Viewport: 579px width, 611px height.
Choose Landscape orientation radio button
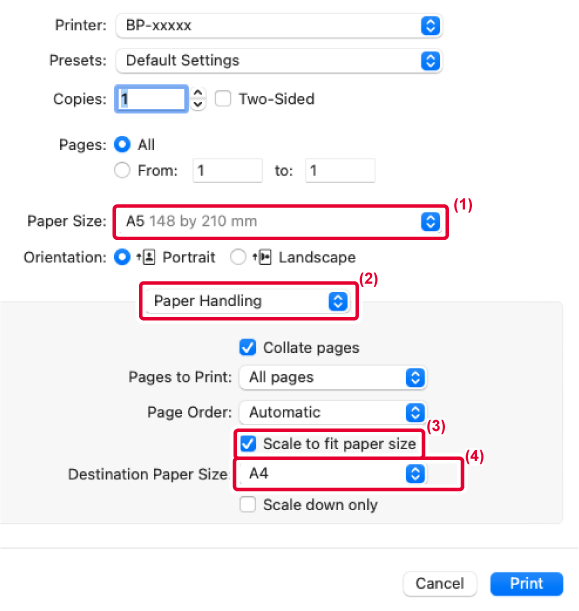(238, 257)
